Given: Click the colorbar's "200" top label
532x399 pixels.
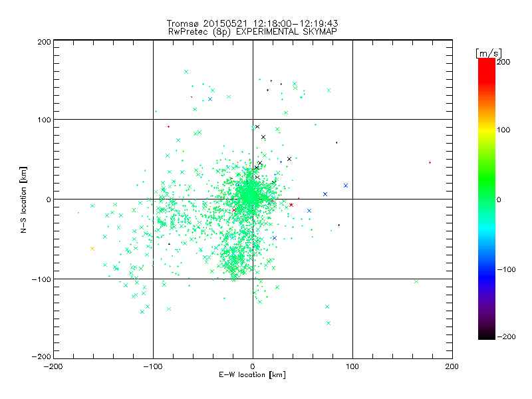Looking at the screenshot, I should tap(503, 62).
